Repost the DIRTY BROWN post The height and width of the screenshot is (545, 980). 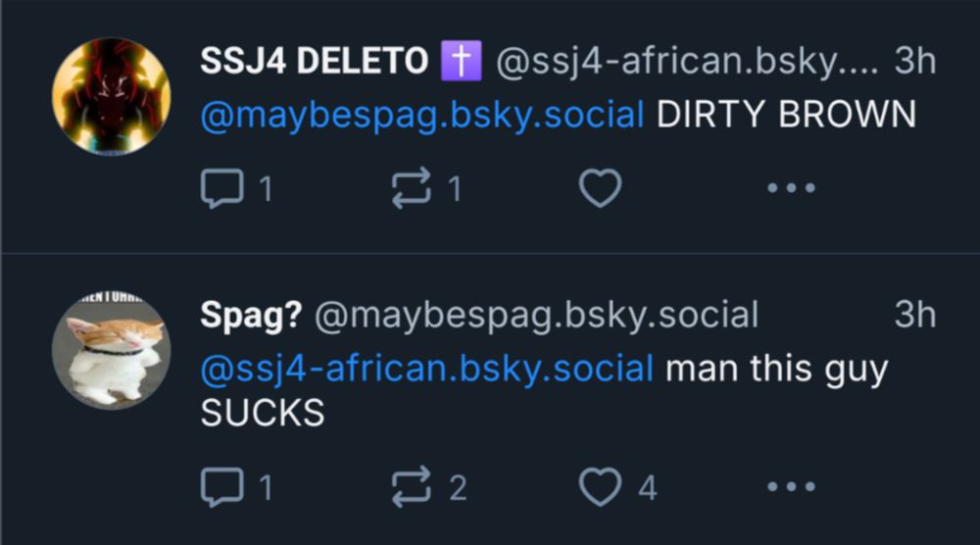tap(409, 188)
